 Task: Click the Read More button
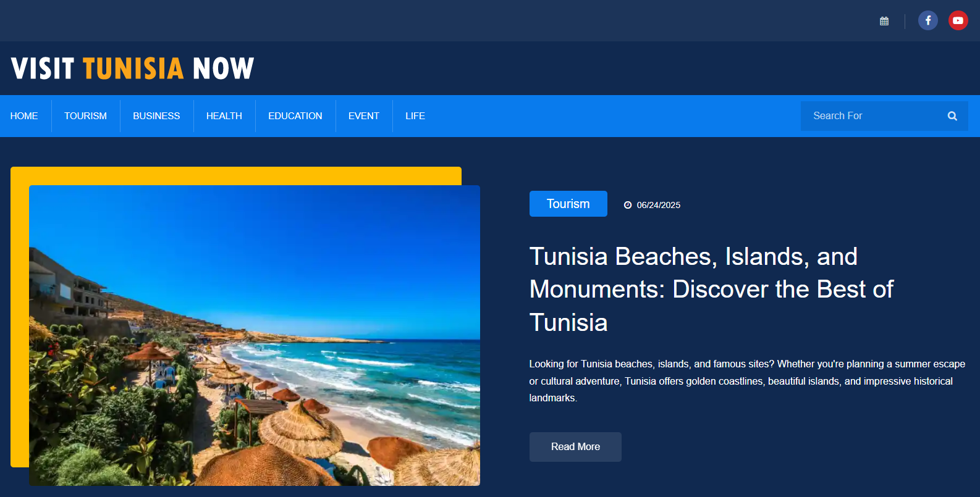click(575, 447)
